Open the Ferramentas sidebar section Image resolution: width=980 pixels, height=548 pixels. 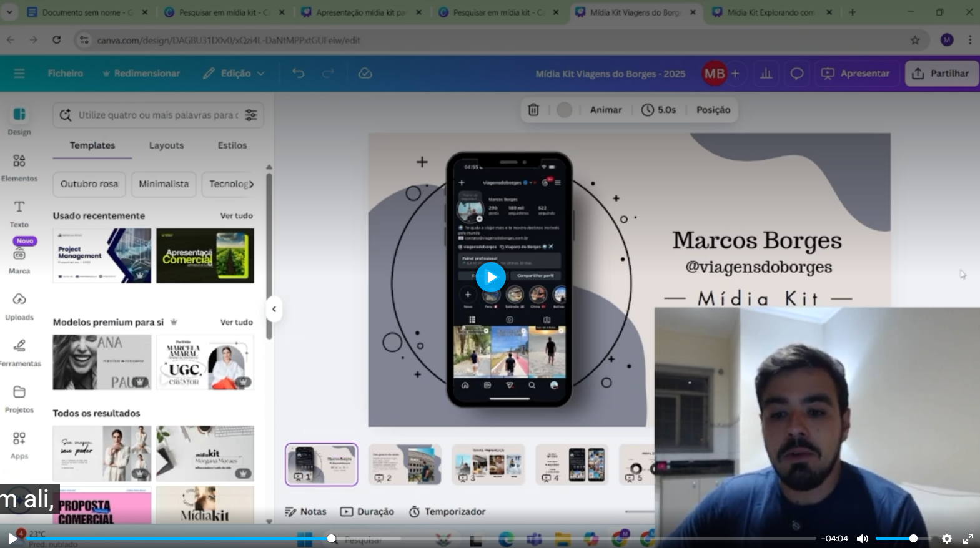coord(19,352)
